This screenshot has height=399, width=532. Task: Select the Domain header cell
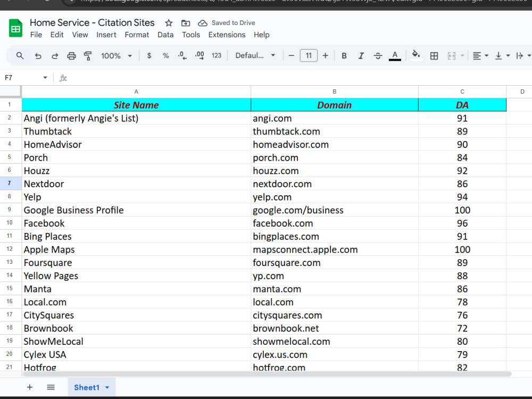334,105
